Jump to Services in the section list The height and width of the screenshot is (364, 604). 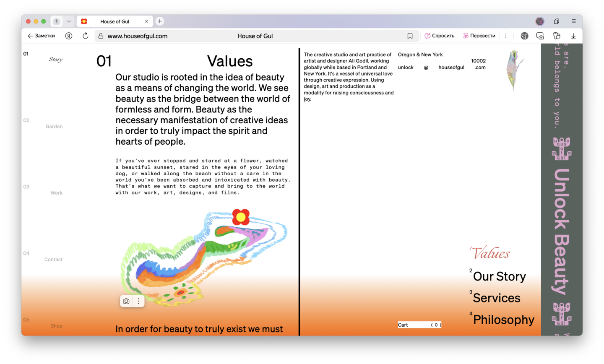pyautogui.click(x=496, y=298)
